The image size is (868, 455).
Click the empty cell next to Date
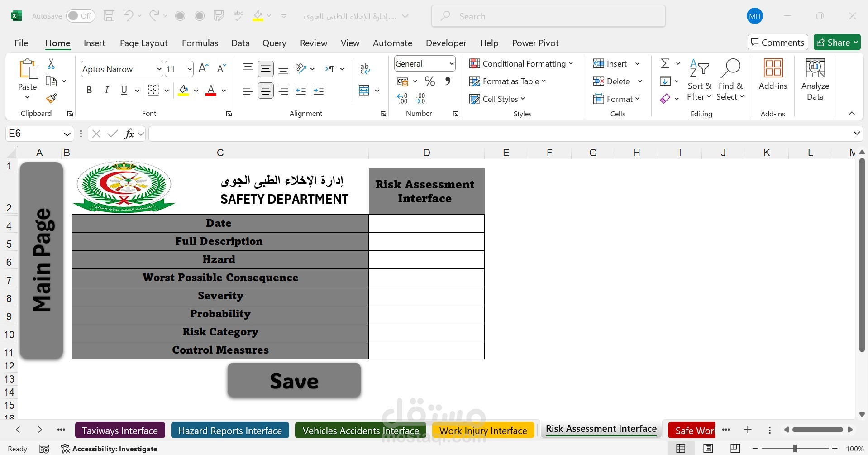(426, 223)
